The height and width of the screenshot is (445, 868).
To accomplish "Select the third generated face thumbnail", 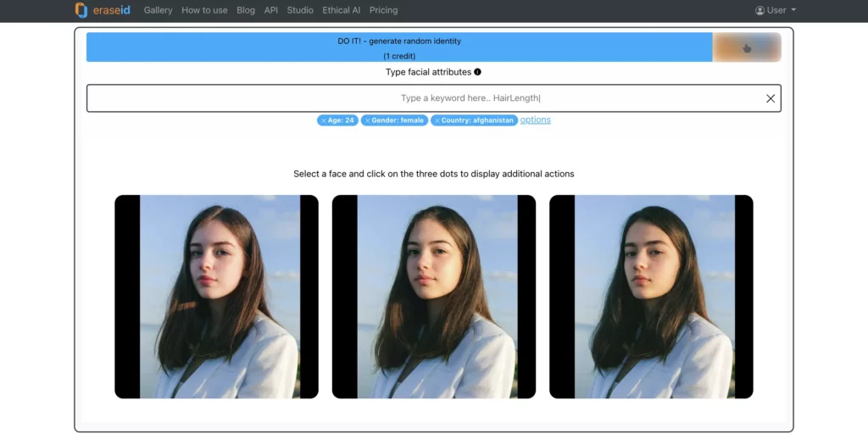I will (x=651, y=297).
